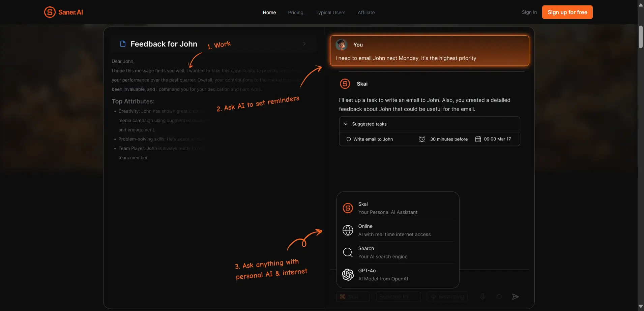Click the reset conversation icon
This screenshot has width=644, height=311.
499,297
